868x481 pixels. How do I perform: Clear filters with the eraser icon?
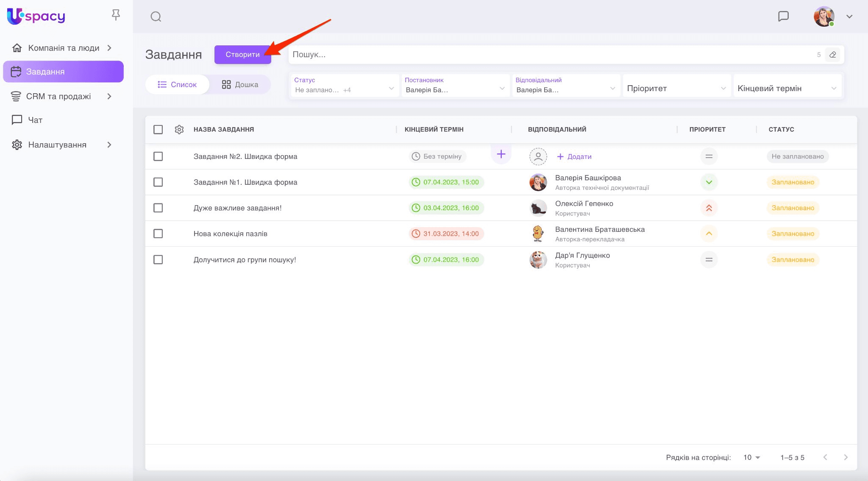(x=832, y=55)
